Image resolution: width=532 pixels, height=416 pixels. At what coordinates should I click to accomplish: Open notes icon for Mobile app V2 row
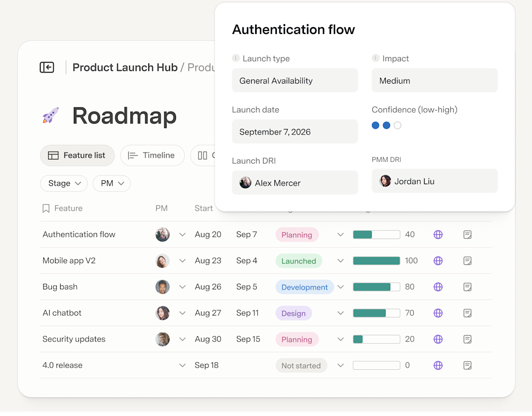(x=467, y=260)
